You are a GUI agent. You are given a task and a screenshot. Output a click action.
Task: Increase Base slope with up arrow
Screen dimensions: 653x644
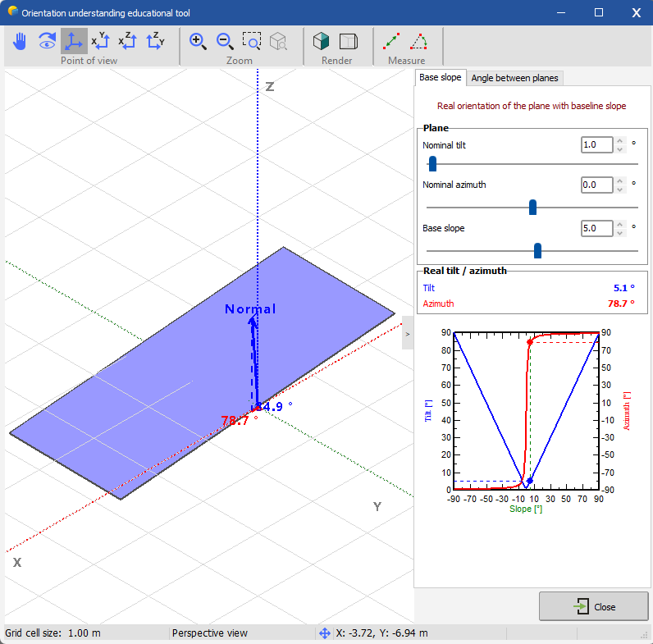click(619, 225)
